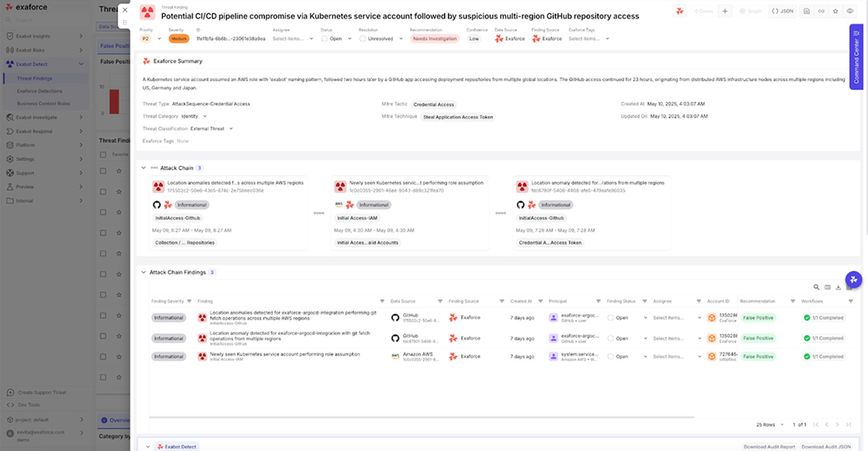Open Exabot Insights in the sidebar

click(45, 36)
